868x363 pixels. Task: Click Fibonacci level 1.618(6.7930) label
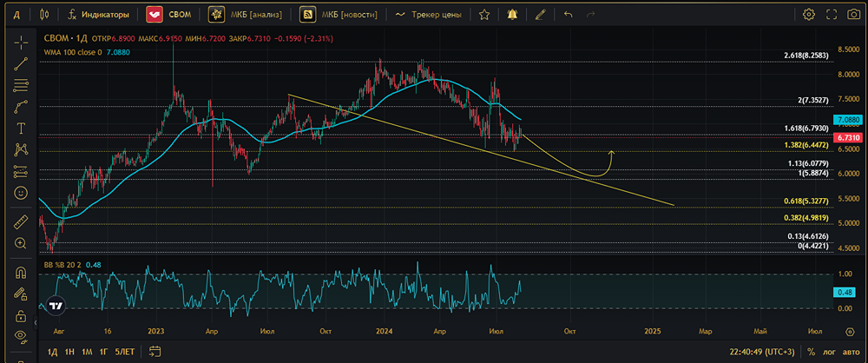point(806,128)
